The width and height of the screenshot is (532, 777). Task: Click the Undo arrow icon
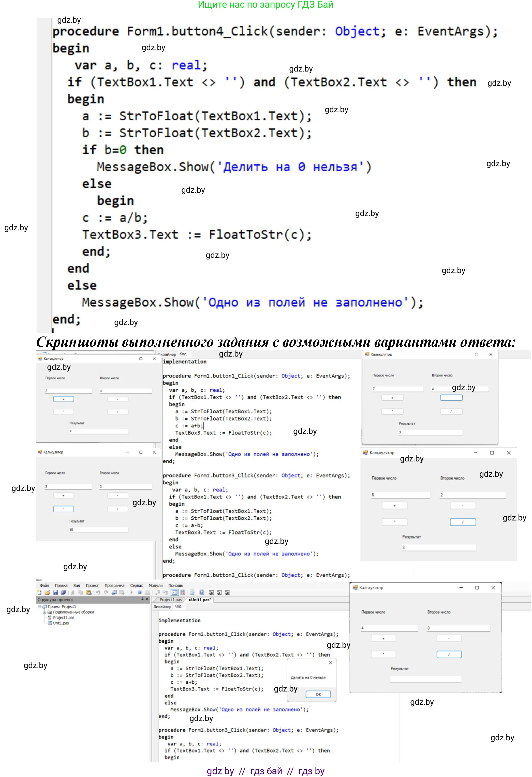point(98,592)
